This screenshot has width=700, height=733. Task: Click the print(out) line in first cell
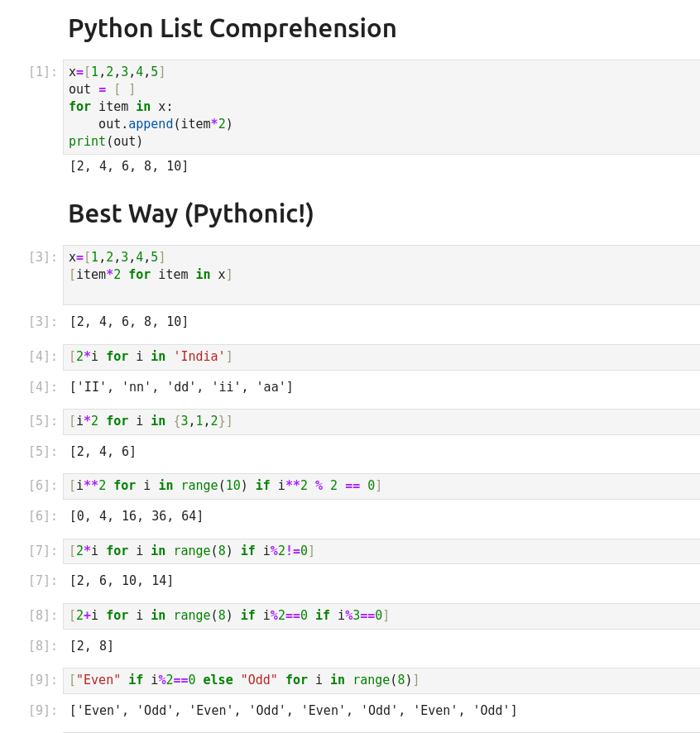(106, 141)
